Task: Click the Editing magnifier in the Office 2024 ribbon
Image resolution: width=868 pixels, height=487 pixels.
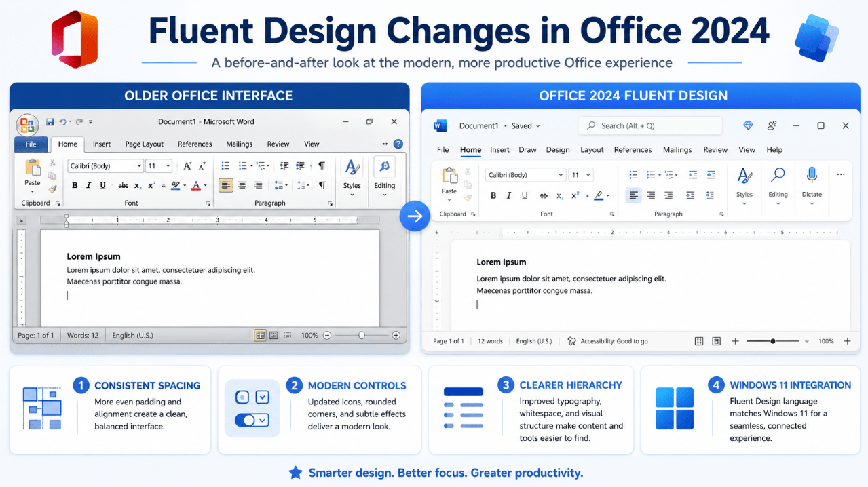Action: tap(778, 175)
